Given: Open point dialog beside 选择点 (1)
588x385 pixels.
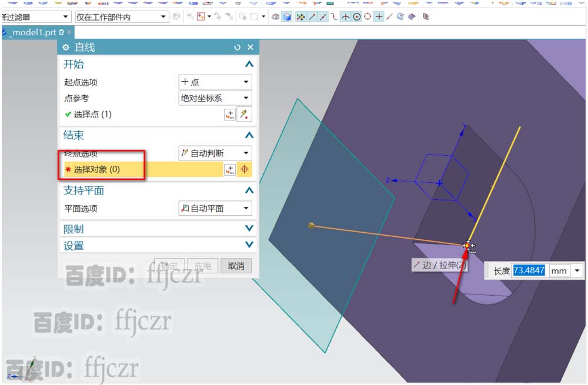Looking at the screenshot, I should coord(230,115).
